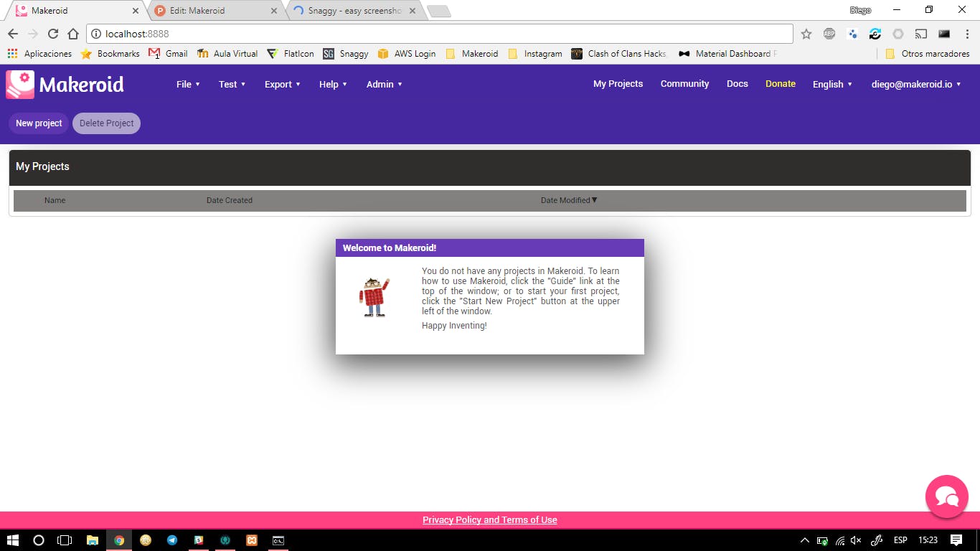This screenshot has height=551, width=980.
Task: Click the Delete Project button
Action: click(x=106, y=123)
